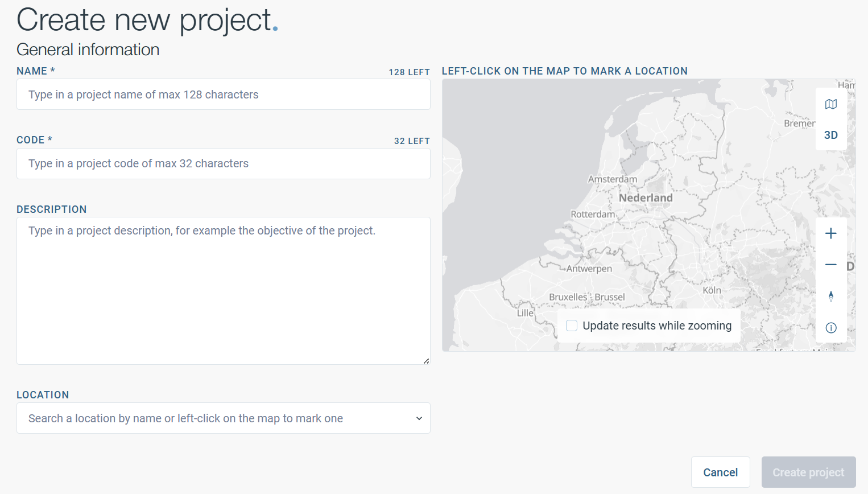The height and width of the screenshot is (494, 868).
Task: Reset map orientation with compass icon
Action: 830,296
